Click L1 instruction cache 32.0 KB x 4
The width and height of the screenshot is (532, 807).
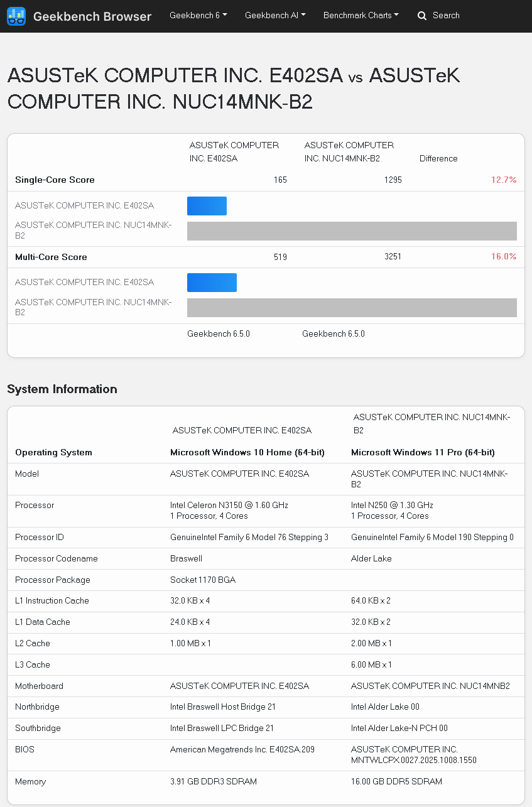click(x=190, y=600)
